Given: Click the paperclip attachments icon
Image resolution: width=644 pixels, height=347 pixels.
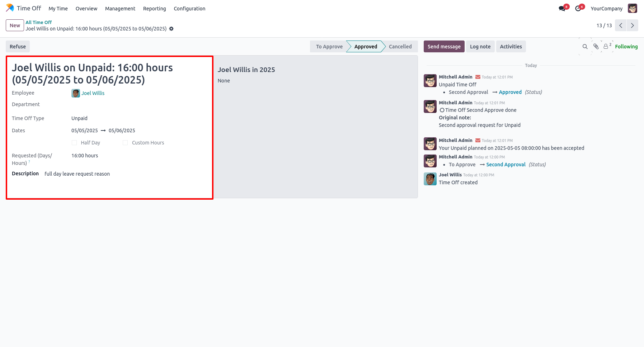Looking at the screenshot, I should point(596,47).
